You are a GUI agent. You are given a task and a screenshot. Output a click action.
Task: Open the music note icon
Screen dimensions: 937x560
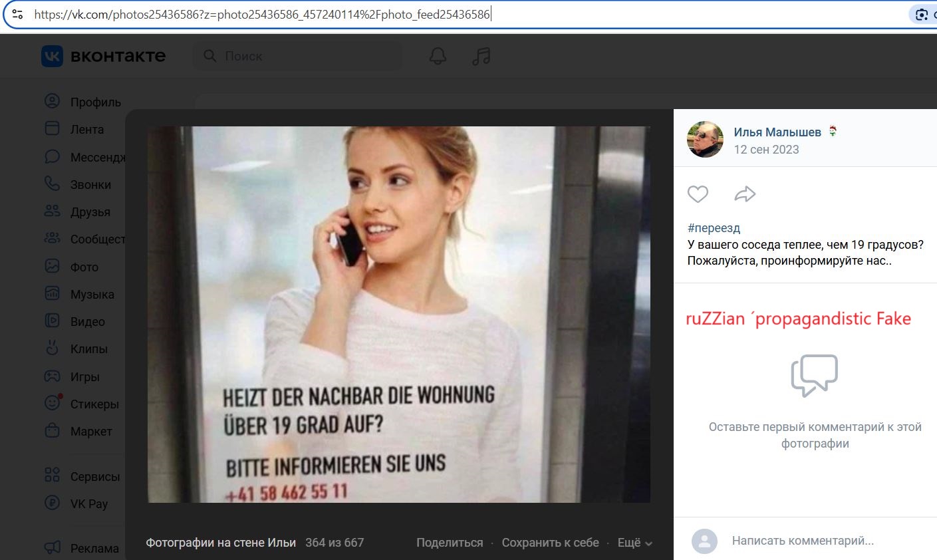(481, 57)
